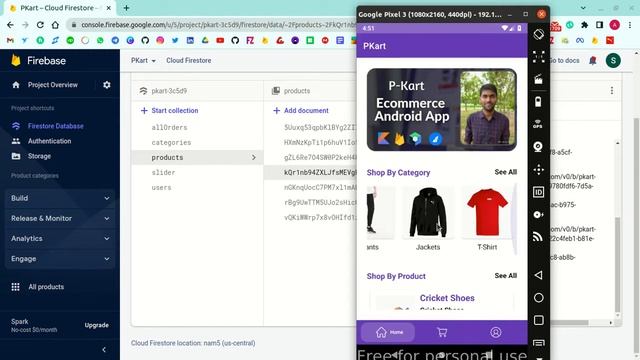
Task: Reload the browser page
Action: (x=40, y=25)
